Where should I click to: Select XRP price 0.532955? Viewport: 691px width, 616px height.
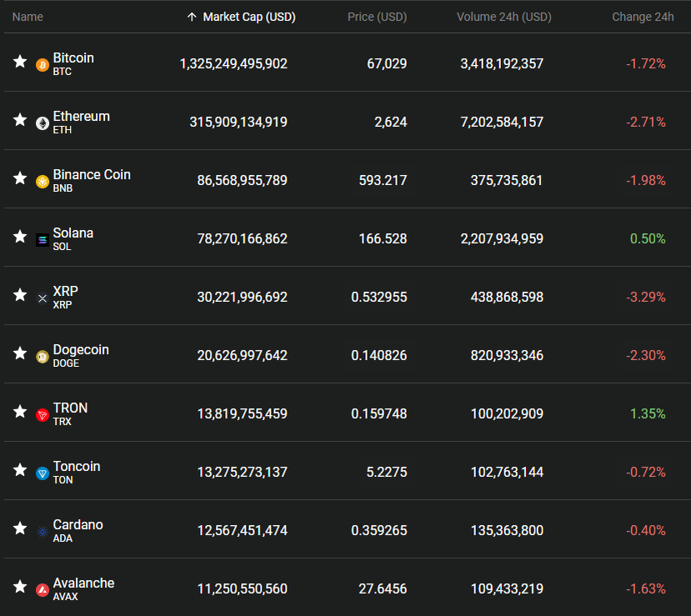(379, 297)
